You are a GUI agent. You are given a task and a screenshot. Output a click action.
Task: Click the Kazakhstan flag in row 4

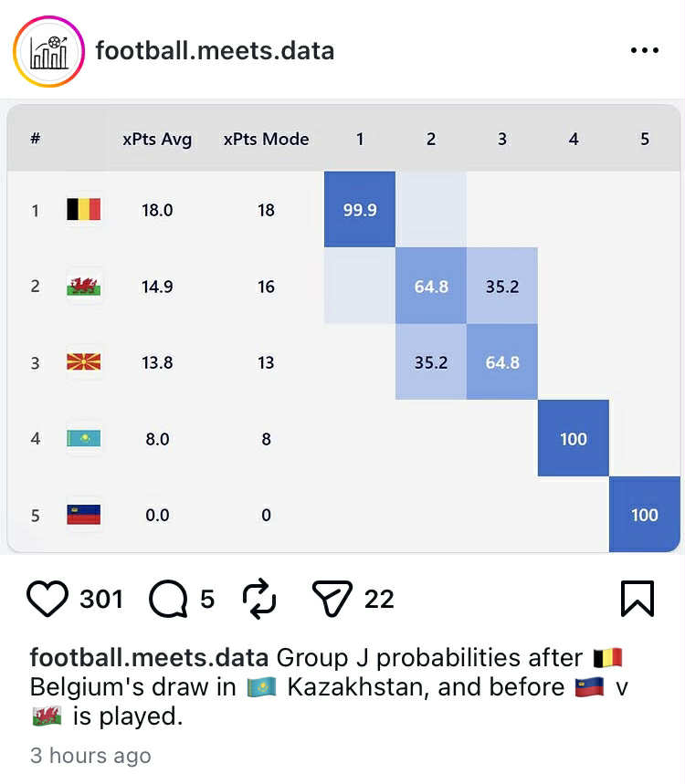click(x=84, y=439)
